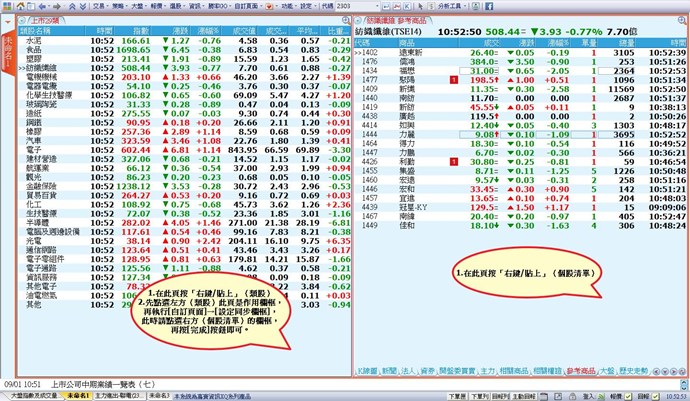Switch to the 新聞 tab
Image resolution: width=690 pixels, height=401 pixels.
pos(389,371)
